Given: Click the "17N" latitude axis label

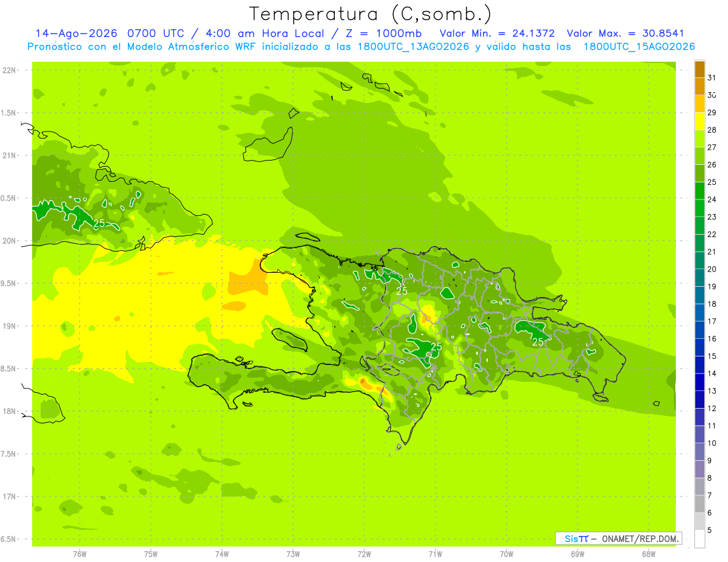Looking at the screenshot, I should 8,497.
